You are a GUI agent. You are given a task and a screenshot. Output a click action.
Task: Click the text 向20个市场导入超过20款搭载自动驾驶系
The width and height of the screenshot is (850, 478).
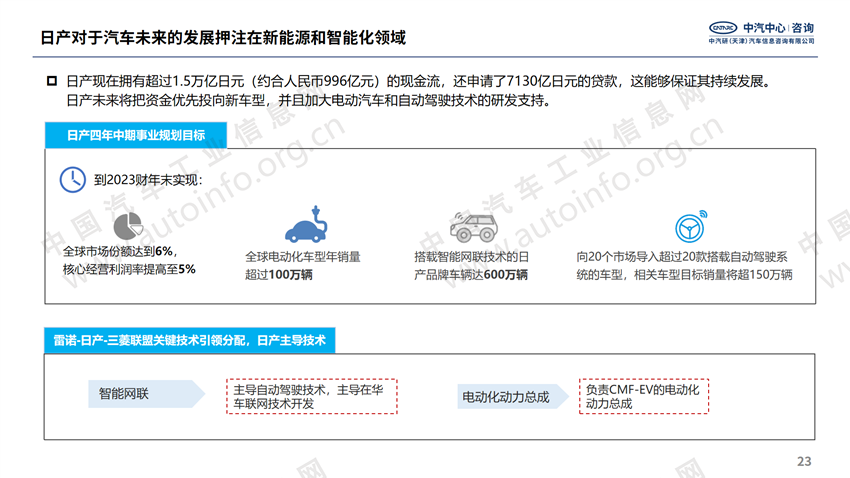(681, 257)
